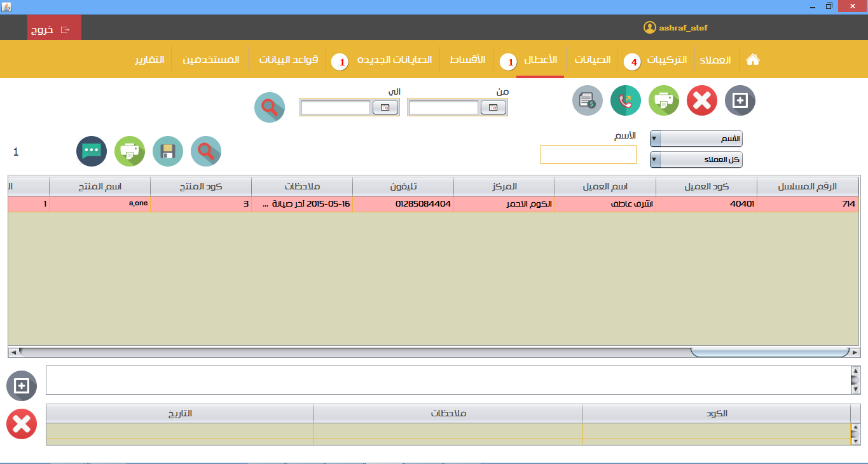Click the red delete X icon in top toolbar
Viewport: 868px width, 464px height.
(x=702, y=100)
